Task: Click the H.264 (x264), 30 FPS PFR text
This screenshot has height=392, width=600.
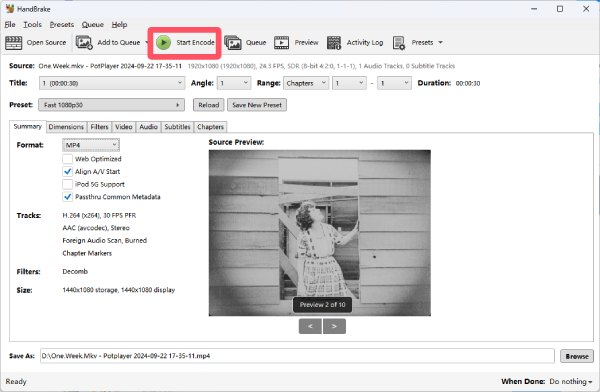Action: click(99, 215)
